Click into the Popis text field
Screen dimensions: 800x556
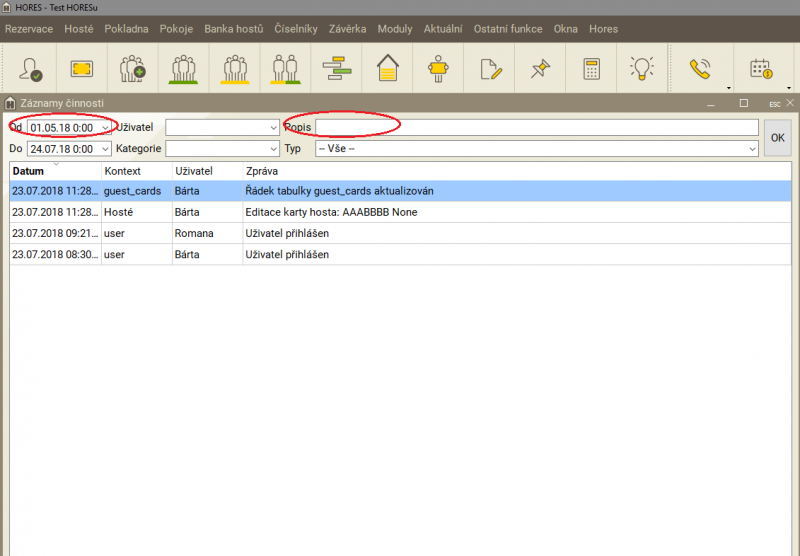coord(537,127)
